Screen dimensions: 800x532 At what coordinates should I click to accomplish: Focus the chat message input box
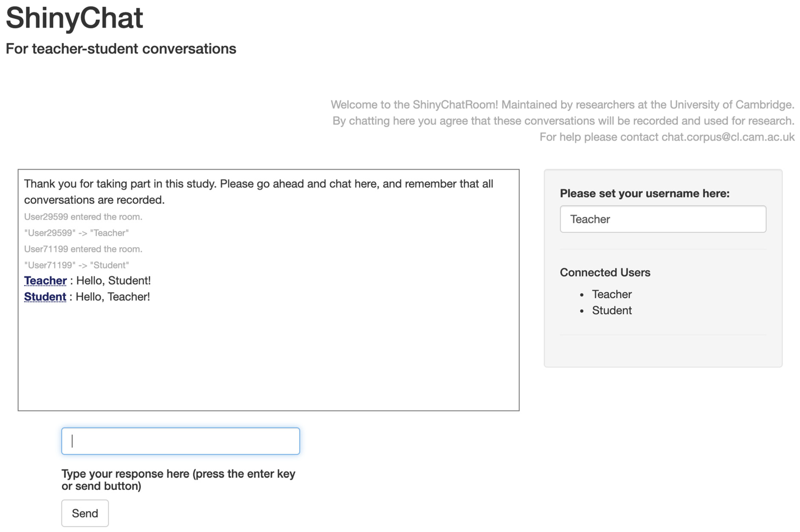coord(180,441)
